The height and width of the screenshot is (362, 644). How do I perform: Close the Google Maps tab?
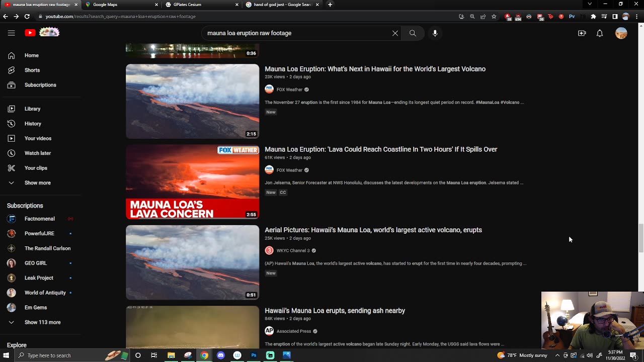156,5
